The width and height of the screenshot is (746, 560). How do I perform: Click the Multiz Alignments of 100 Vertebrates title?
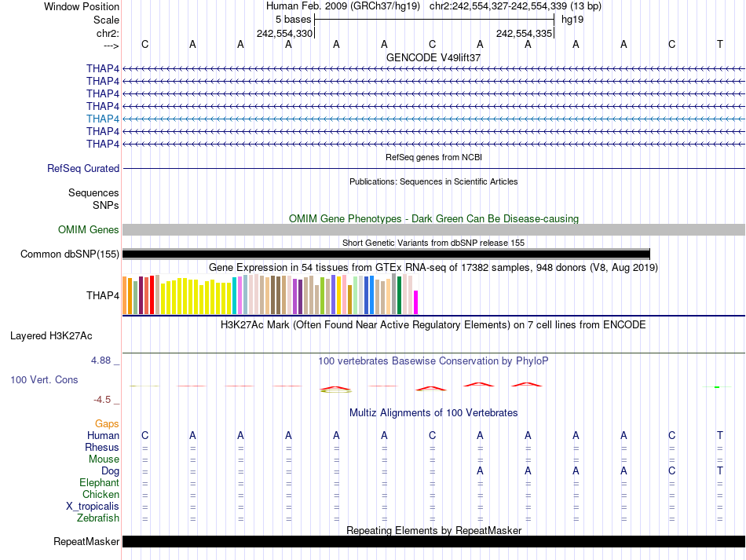click(x=433, y=412)
